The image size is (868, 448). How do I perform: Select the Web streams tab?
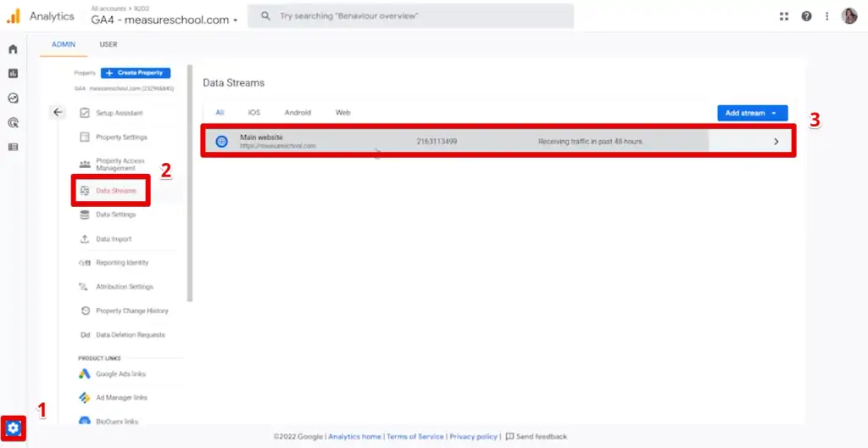[343, 113]
